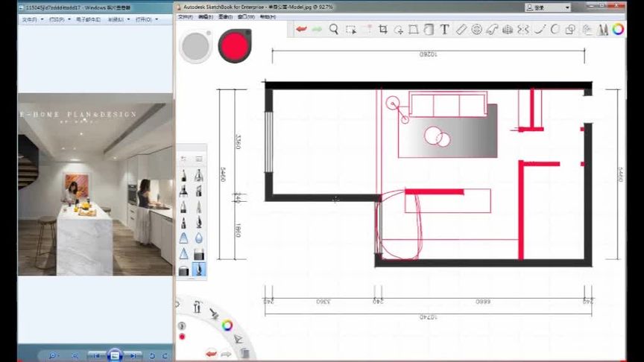Click the Zoom magnifier tool in toolbar

pos(334,29)
